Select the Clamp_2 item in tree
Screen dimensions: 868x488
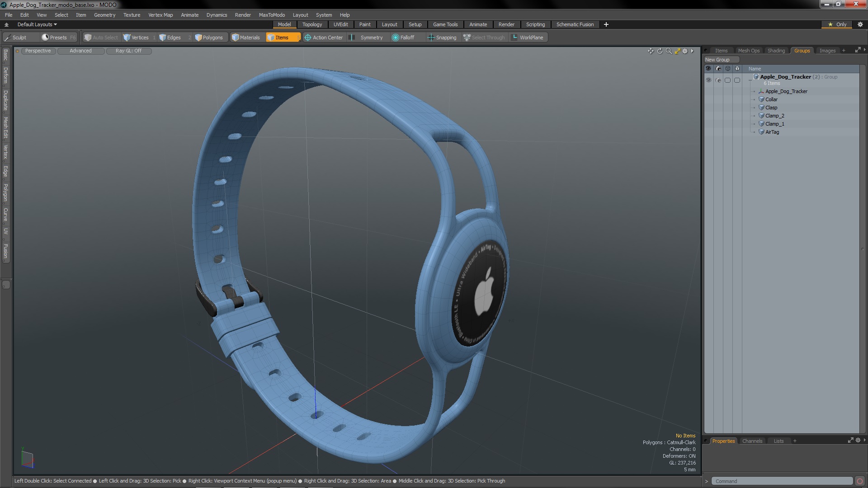click(774, 116)
